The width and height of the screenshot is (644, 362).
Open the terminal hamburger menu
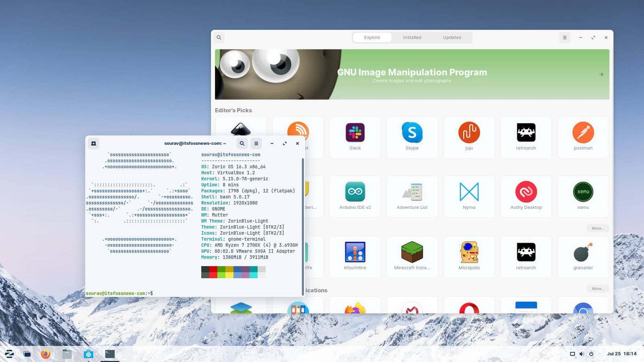[256, 143]
